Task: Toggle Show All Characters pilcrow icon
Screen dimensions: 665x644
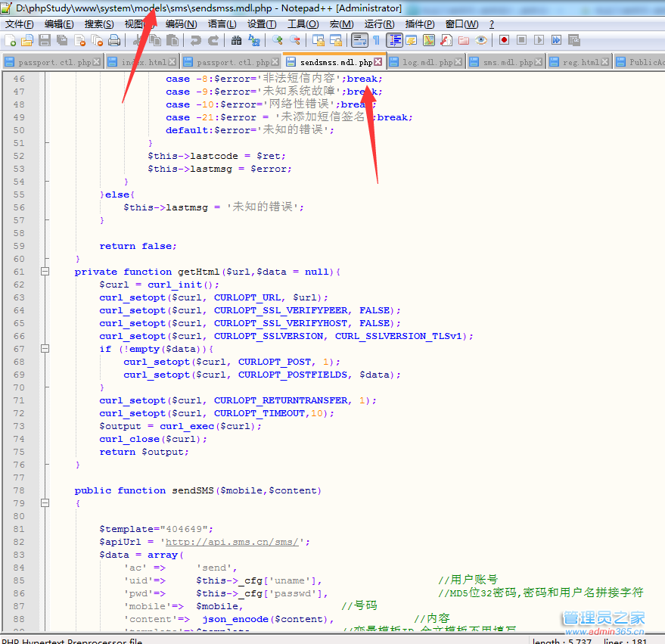Action: click(376, 40)
